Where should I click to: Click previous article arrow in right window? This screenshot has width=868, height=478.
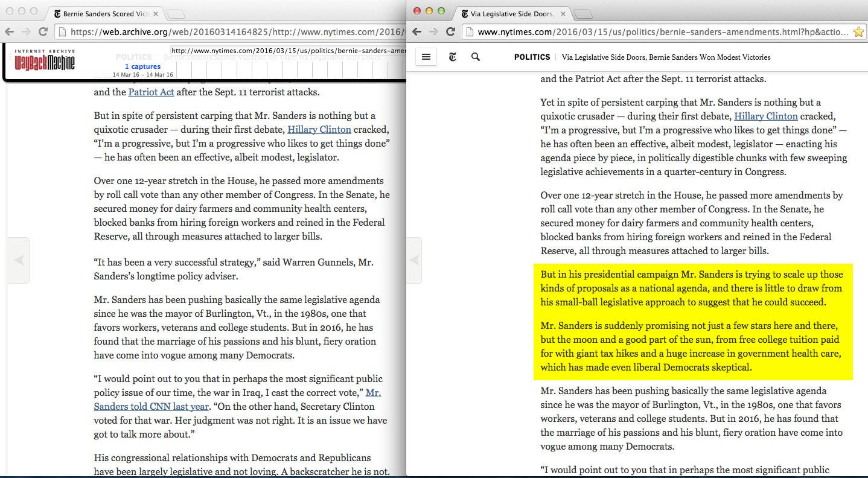[x=414, y=260]
